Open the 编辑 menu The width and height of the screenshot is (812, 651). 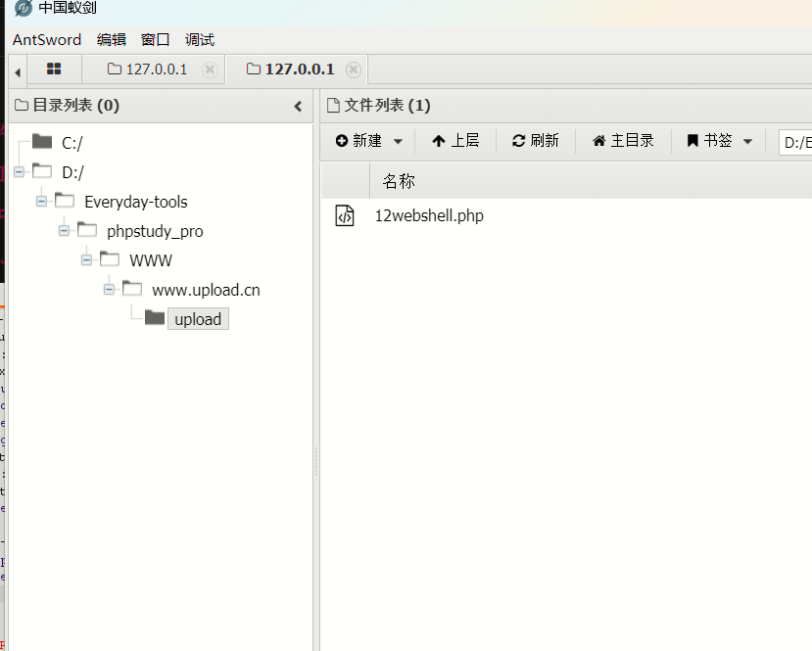coord(112,40)
